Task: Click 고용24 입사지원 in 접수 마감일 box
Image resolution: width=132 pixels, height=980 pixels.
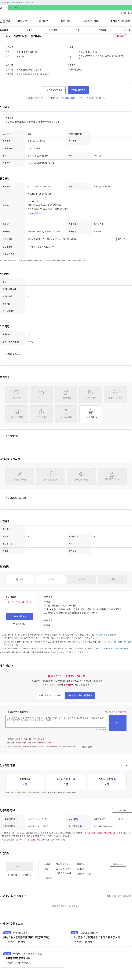Action: [19, 616]
